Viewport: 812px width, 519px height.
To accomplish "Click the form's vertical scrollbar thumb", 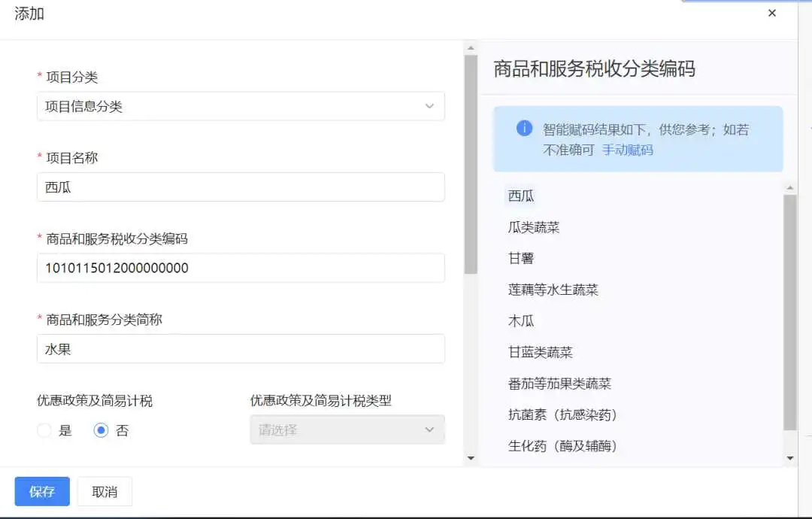I will [471, 164].
